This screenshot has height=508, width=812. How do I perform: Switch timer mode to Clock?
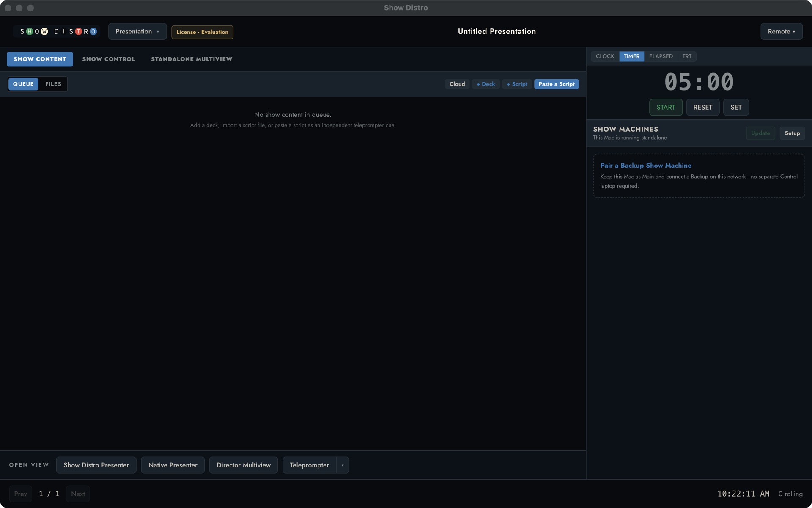click(x=605, y=56)
